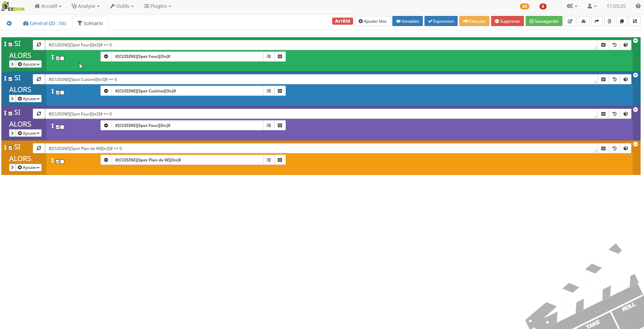Uncheck the checked box of Spot Cuisine[On] action

point(58,92)
